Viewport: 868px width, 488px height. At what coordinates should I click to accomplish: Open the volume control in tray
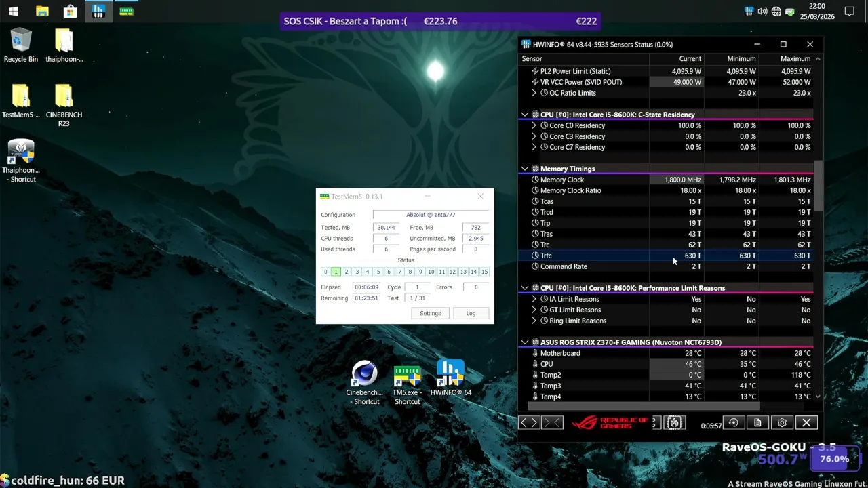[762, 11]
